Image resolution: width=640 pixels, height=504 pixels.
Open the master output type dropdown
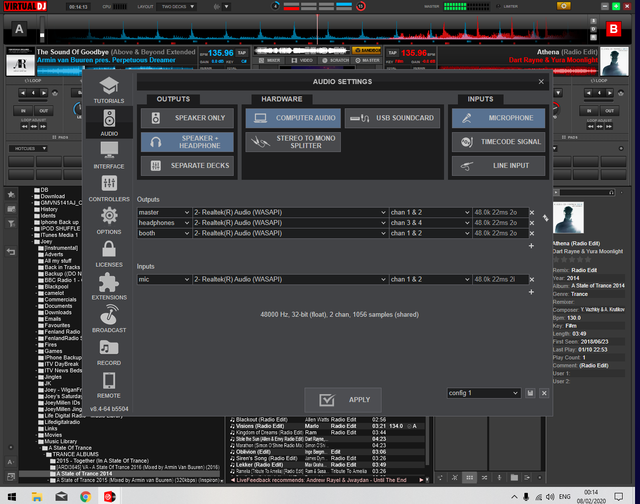click(x=164, y=213)
